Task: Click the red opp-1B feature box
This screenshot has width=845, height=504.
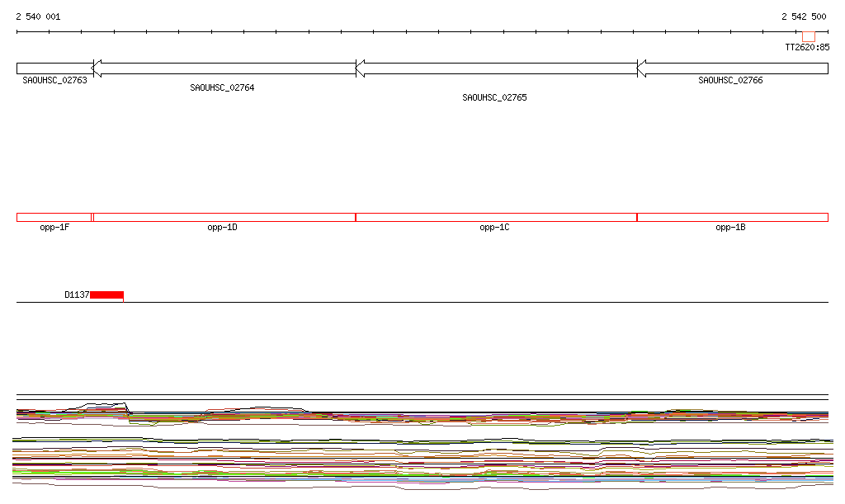Action: coord(733,217)
